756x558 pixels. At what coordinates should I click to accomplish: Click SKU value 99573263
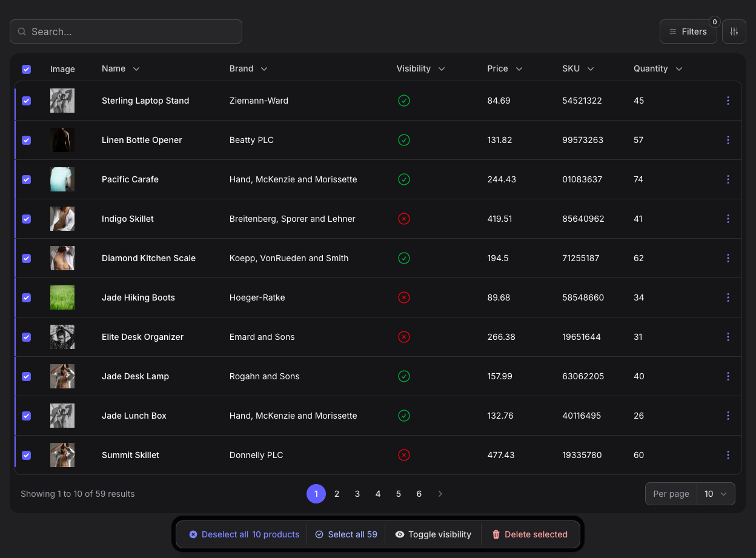[583, 140]
